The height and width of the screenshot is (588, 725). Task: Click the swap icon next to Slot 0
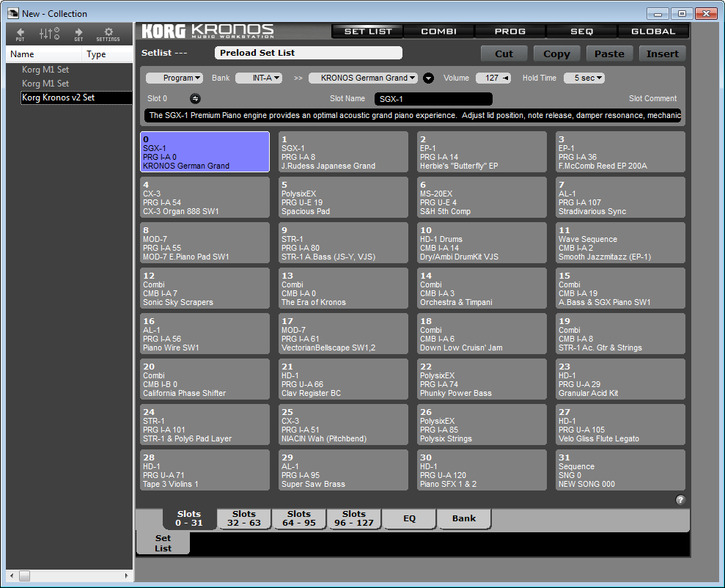(x=195, y=98)
